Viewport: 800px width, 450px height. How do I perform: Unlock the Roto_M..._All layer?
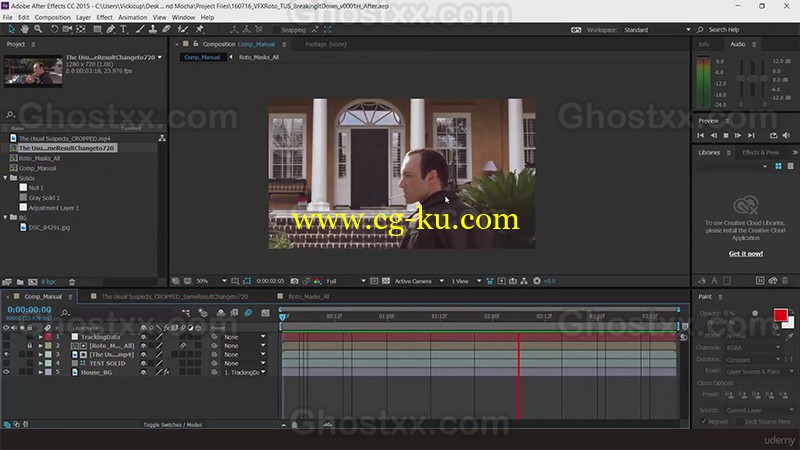[x=30, y=346]
